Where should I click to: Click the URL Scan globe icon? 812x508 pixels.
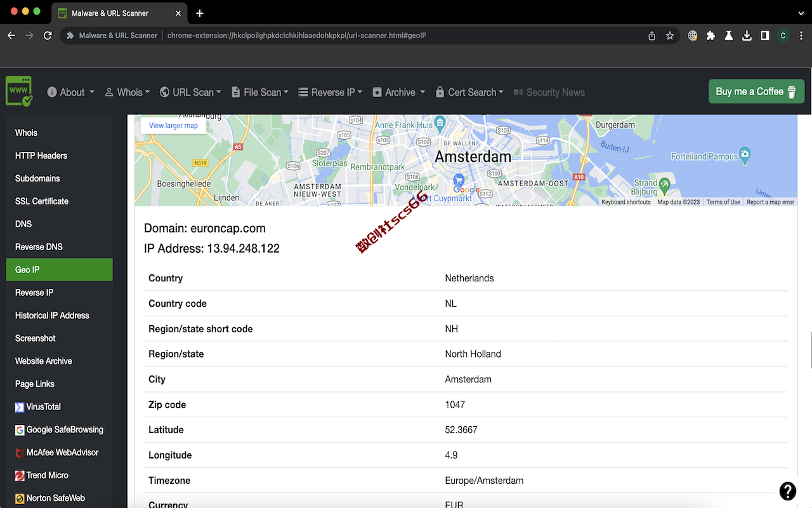click(x=164, y=92)
